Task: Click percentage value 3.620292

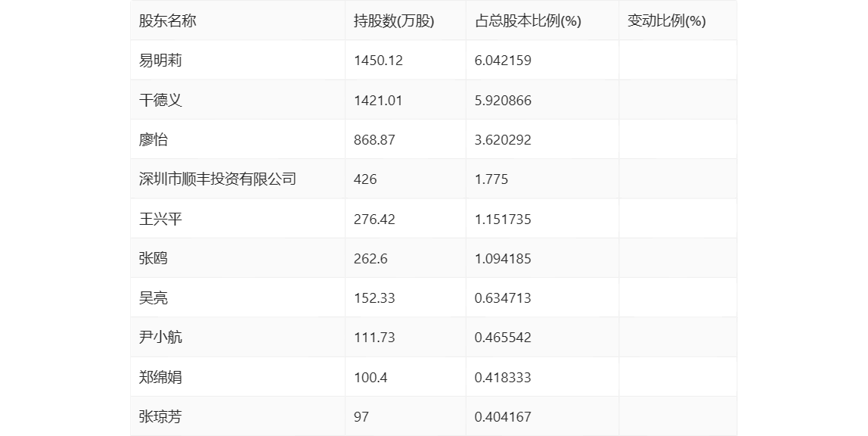Action: [x=503, y=139]
